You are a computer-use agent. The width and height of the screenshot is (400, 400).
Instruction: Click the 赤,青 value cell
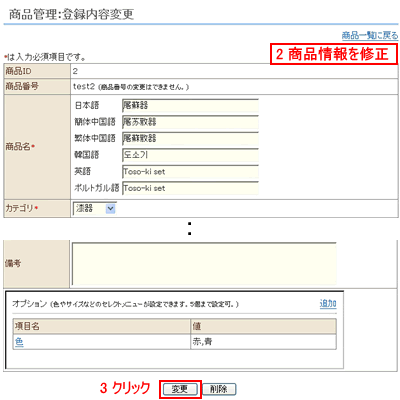click(263, 342)
